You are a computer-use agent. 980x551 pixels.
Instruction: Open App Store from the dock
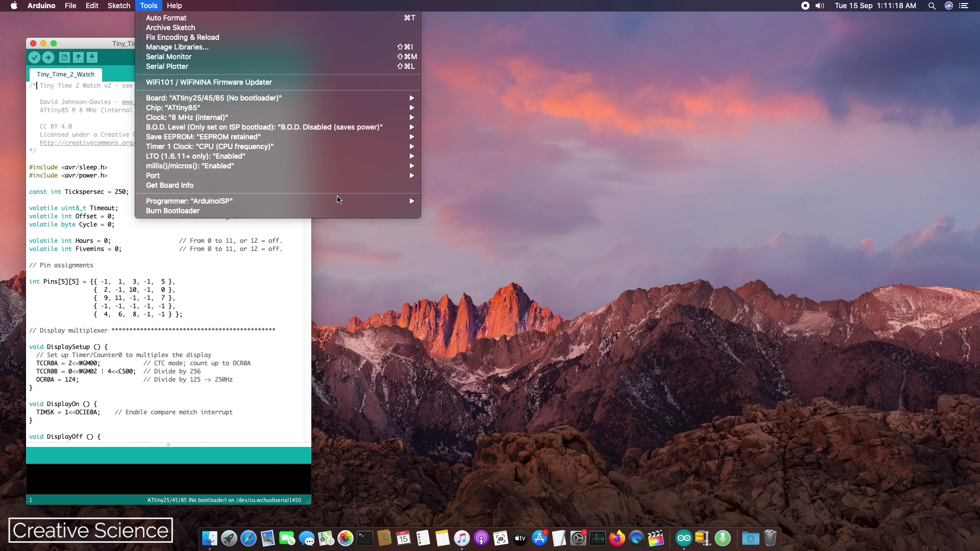pos(540,538)
